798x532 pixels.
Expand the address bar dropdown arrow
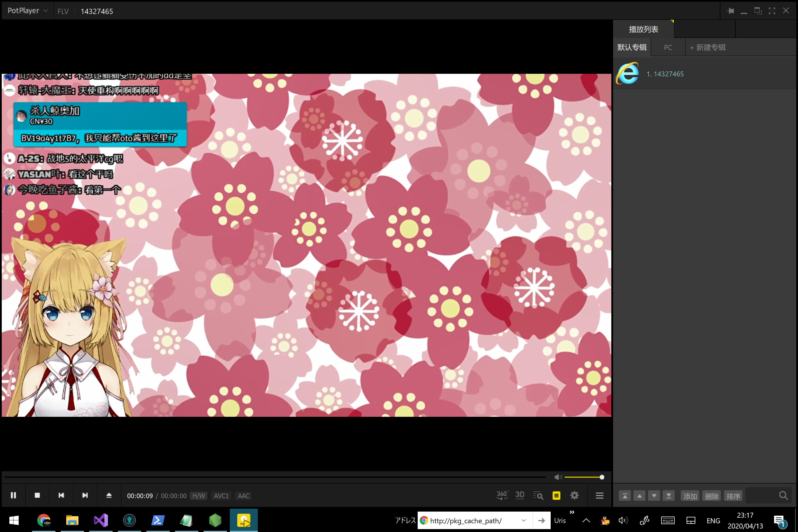pyautogui.click(x=524, y=520)
